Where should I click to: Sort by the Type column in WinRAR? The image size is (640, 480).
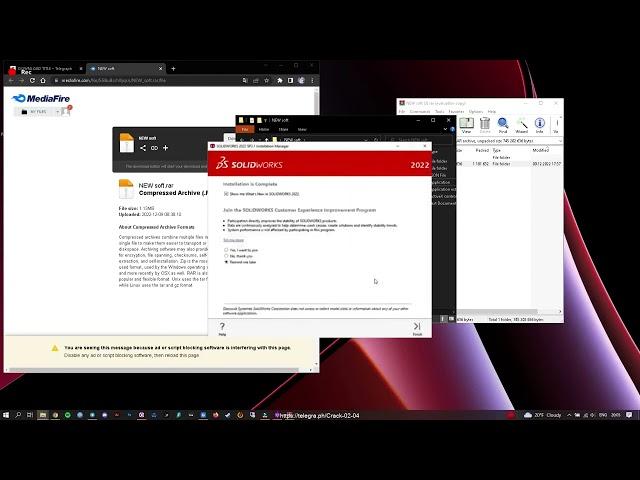click(496, 150)
